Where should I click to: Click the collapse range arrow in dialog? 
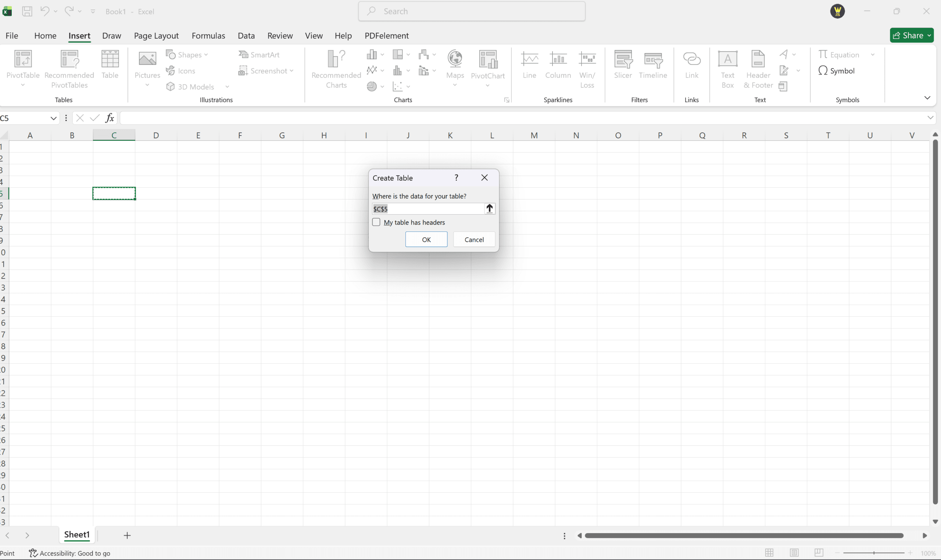point(489,209)
